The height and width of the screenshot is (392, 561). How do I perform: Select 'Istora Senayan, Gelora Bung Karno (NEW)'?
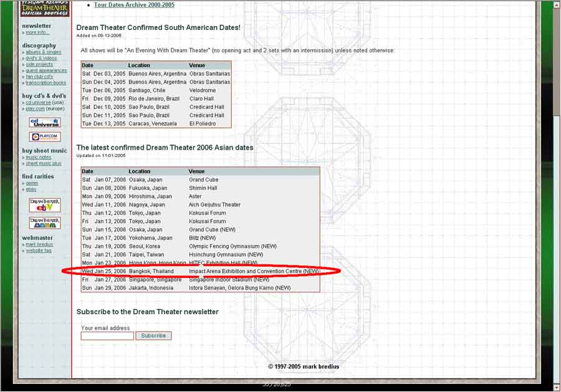tap(240, 287)
